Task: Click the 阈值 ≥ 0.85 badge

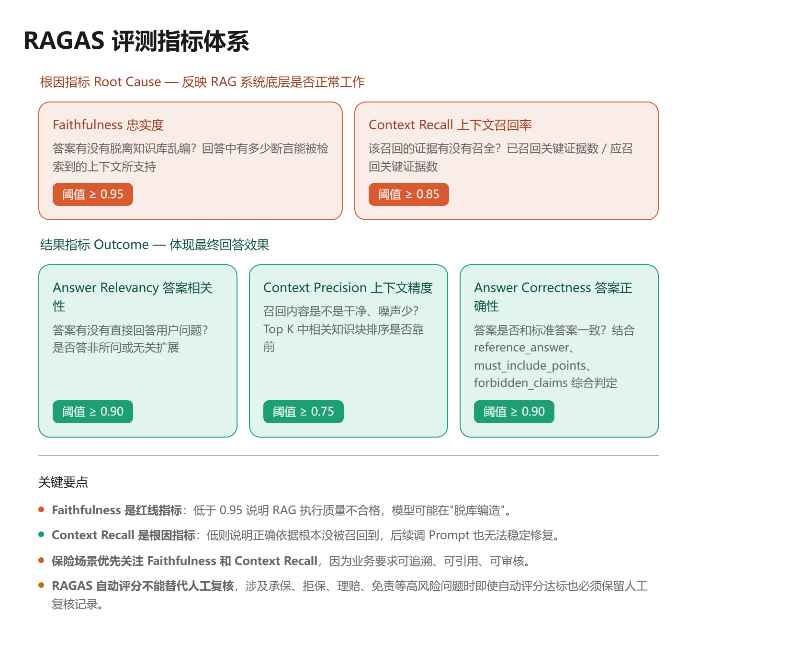Action: [x=409, y=194]
